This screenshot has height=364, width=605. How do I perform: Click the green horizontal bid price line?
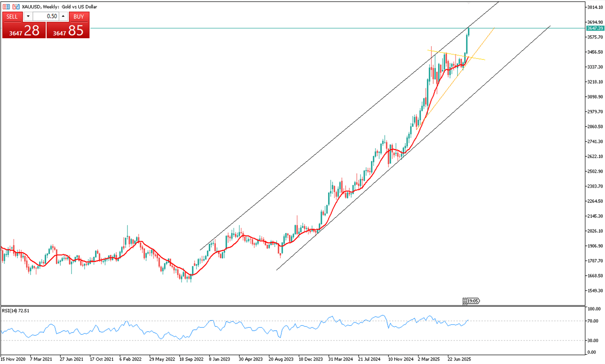266,28
